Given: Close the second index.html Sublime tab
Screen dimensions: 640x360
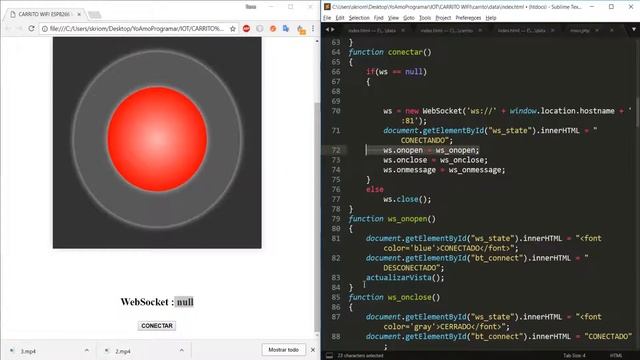Looking at the screenshot, I should pyautogui.click(x=480, y=31).
